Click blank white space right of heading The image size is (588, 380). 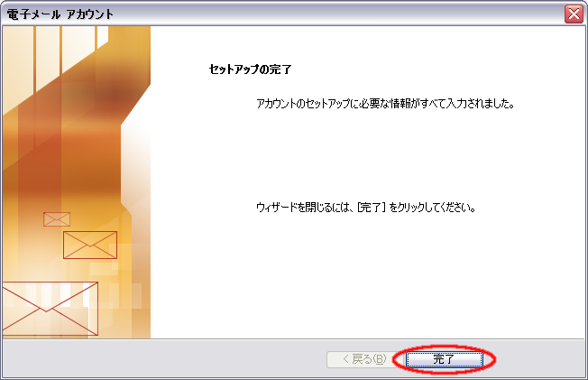click(433, 69)
